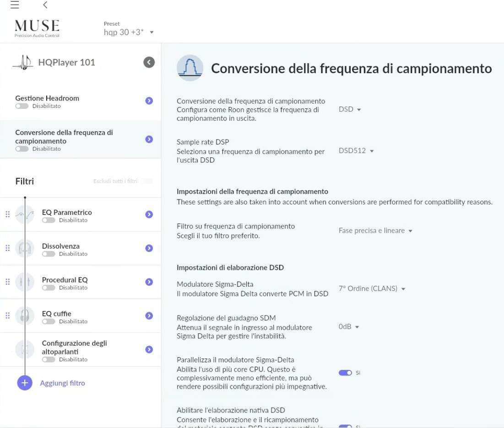Open the Preset hqp 30 +3 dropdown

[x=129, y=32]
